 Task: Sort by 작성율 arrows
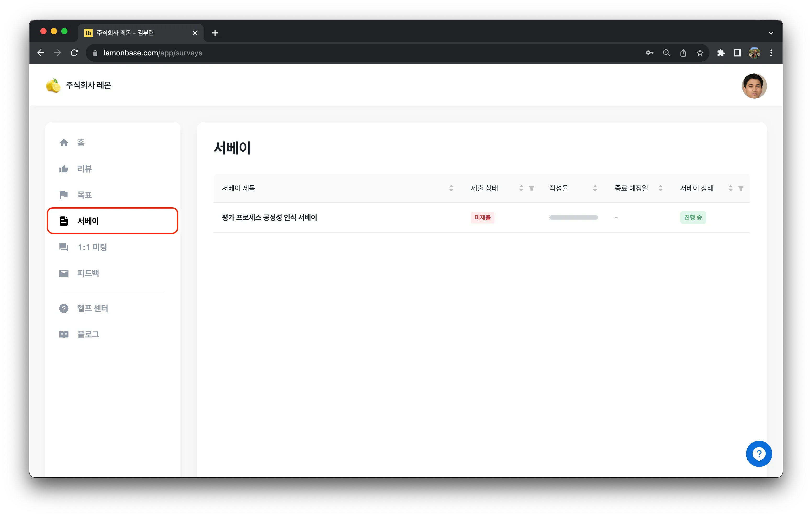coord(595,188)
